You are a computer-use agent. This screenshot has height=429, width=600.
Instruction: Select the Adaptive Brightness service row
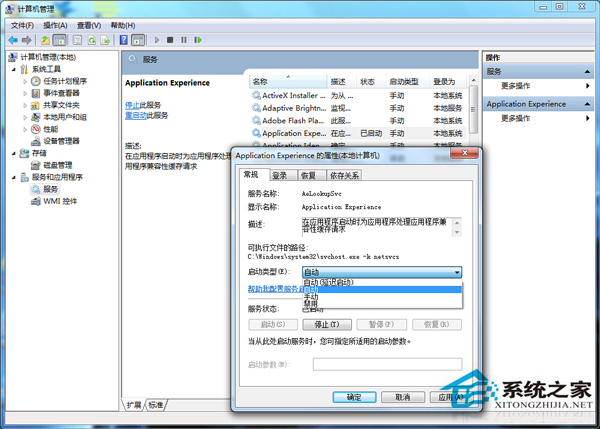pyautogui.click(x=357, y=108)
